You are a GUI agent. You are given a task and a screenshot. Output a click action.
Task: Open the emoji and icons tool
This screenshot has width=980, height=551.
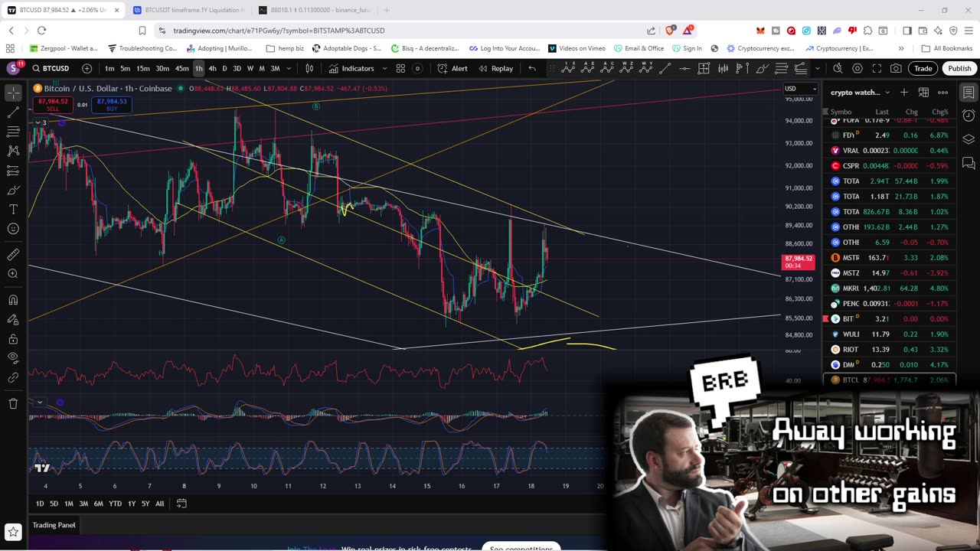pos(13,229)
